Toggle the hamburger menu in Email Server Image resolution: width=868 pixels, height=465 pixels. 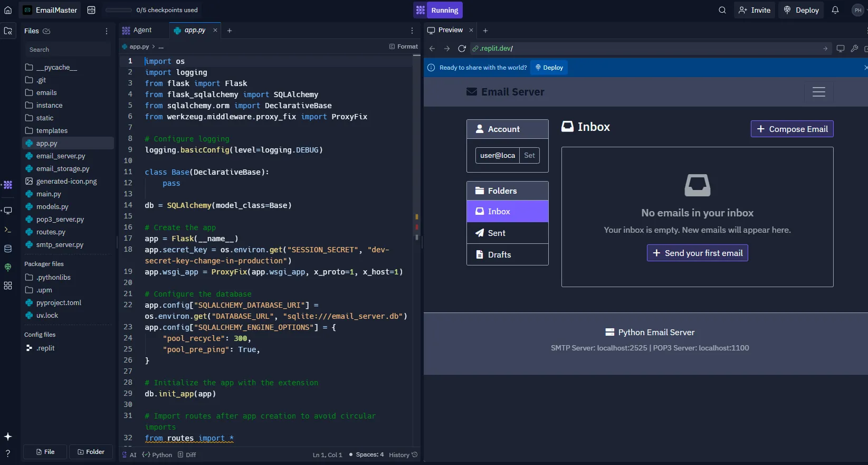point(818,92)
